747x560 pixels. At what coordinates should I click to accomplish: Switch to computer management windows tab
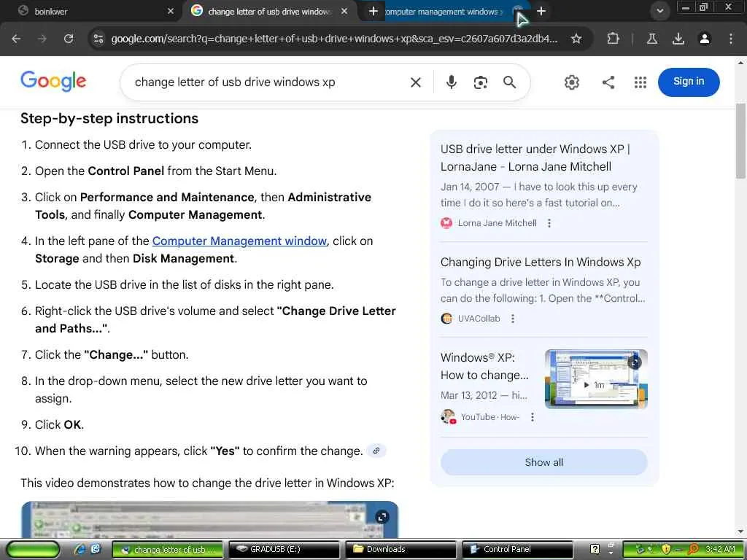coord(443,11)
